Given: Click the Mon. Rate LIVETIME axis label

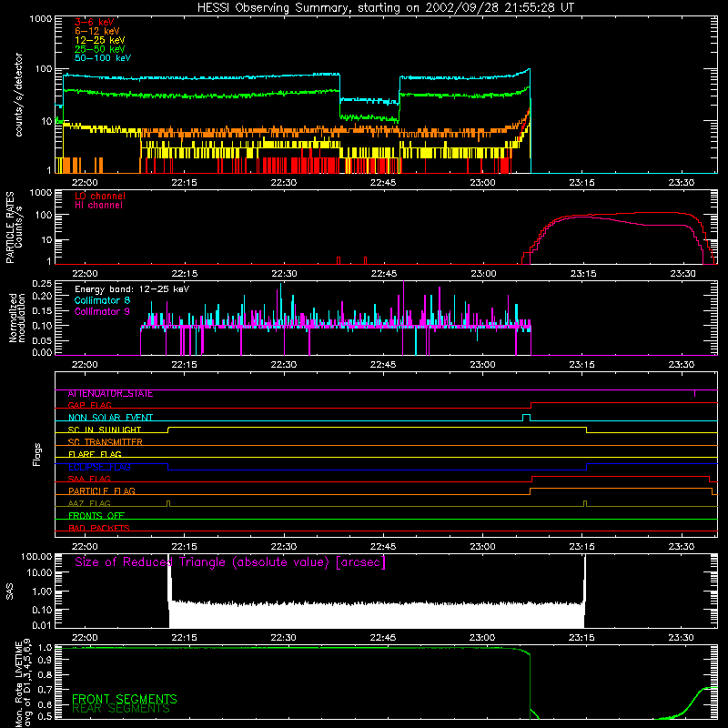Looking at the screenshot, I should (x=23, y=683).
